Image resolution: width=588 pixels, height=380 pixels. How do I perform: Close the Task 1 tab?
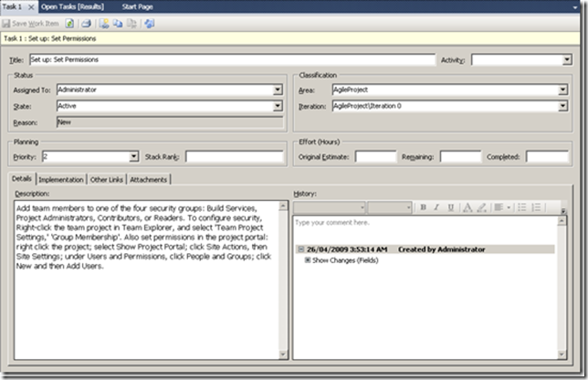point(31,7)
